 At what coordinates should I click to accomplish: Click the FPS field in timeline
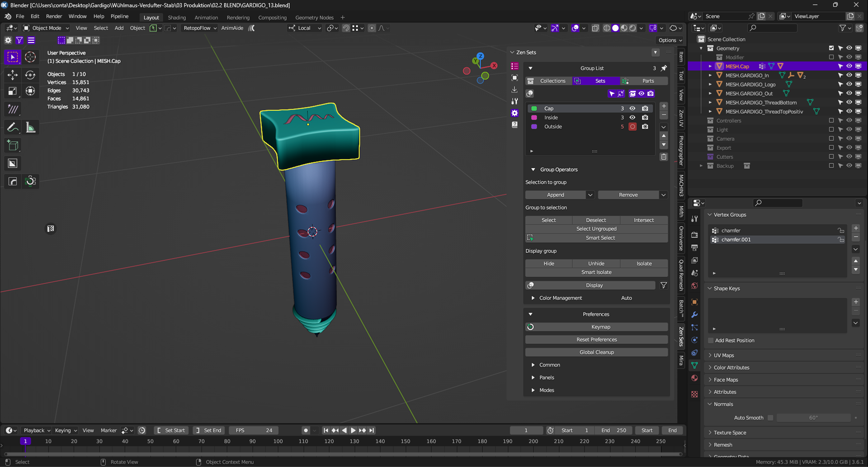coord(254,430)
